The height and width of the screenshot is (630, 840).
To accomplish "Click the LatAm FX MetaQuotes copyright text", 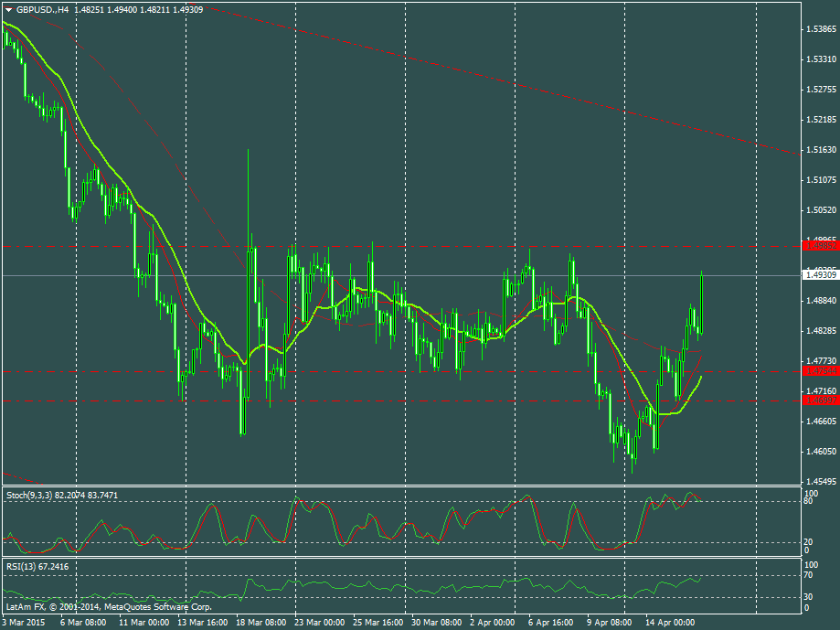I will (x=108, y=606).
